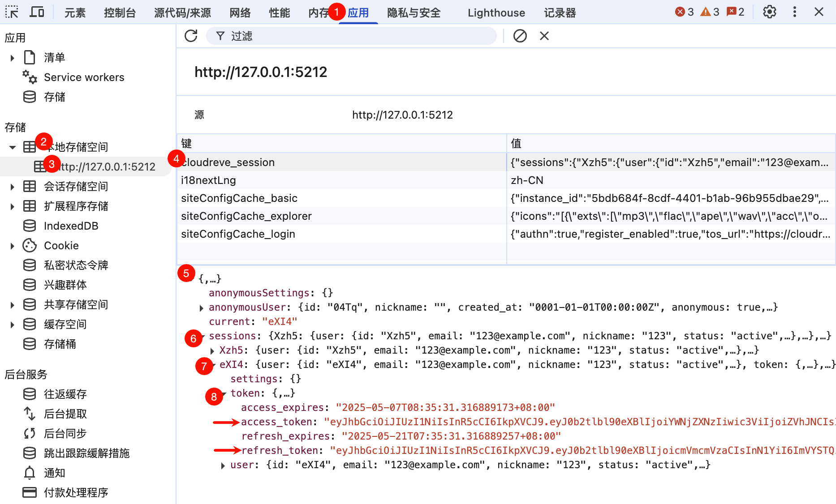Expand the anonymousUser tree node
The width and height of the screenshot is (836, 504).
coord(202,308)
